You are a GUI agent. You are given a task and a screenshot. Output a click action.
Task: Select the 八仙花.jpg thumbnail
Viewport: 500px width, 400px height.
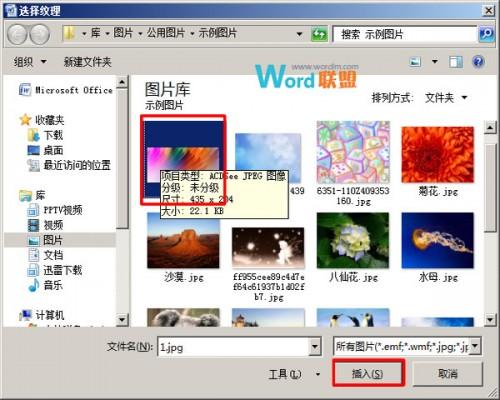(x=353, y=240)
